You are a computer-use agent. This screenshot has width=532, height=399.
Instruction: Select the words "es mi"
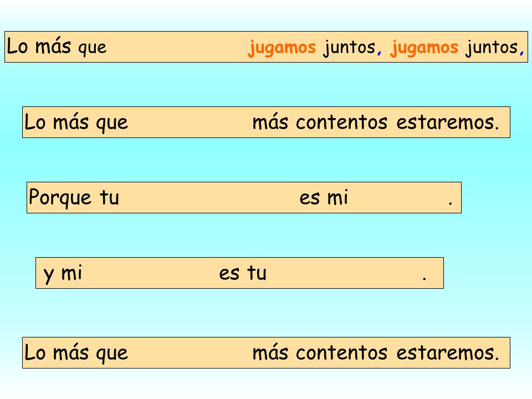(x=324, y=197)
